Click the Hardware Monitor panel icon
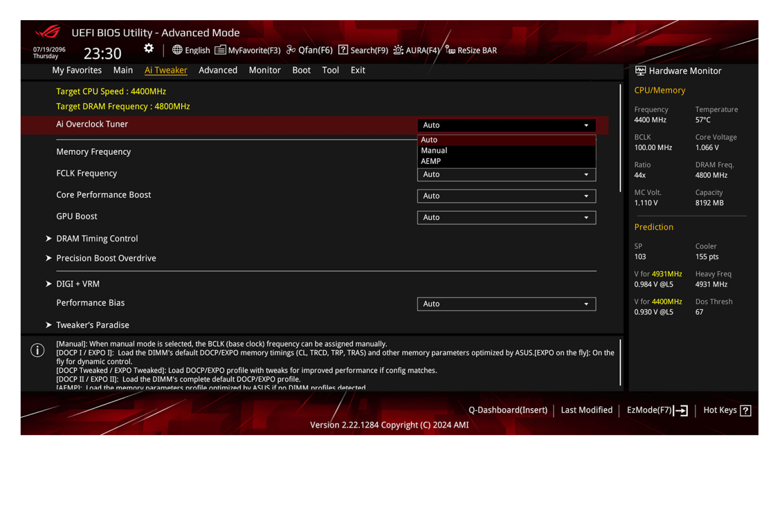The image size is (773, 532). click(x=641, y=71)
